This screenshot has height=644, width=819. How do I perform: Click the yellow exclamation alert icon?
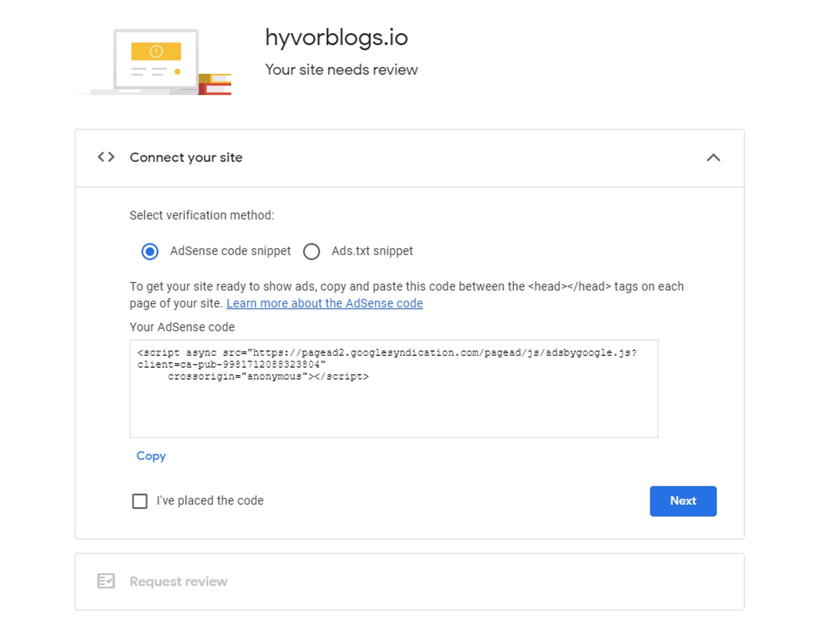[x=156, y=51]
